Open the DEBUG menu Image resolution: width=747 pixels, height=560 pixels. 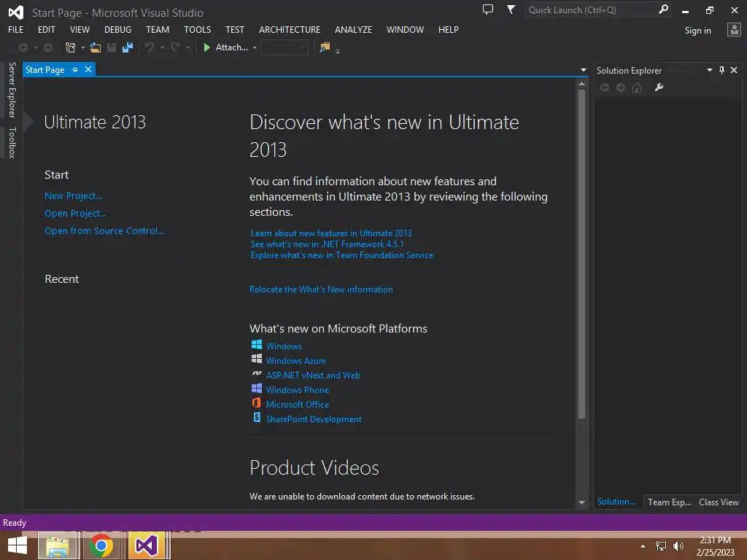click(117, 29)
